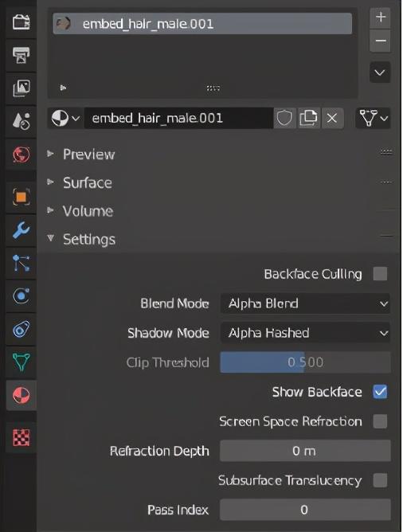Open the View Layer properties icon
403x532 pixels.
point(21,88)
